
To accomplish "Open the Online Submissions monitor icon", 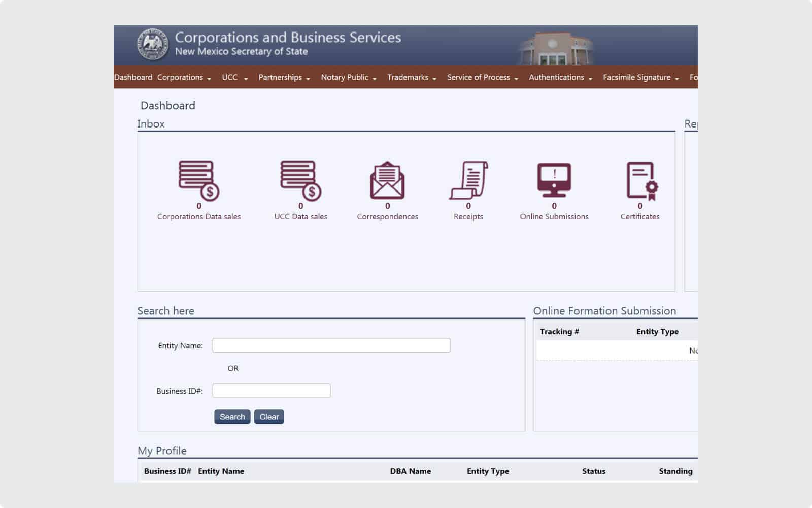I will 554,180.
